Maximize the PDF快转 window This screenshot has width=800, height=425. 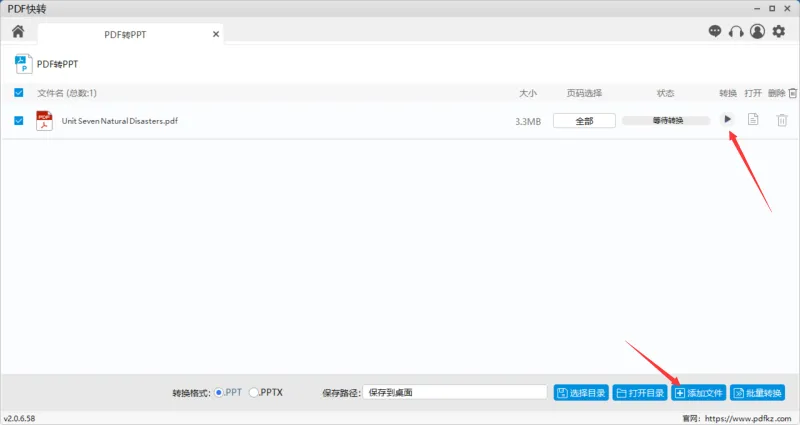click(772, 9)
